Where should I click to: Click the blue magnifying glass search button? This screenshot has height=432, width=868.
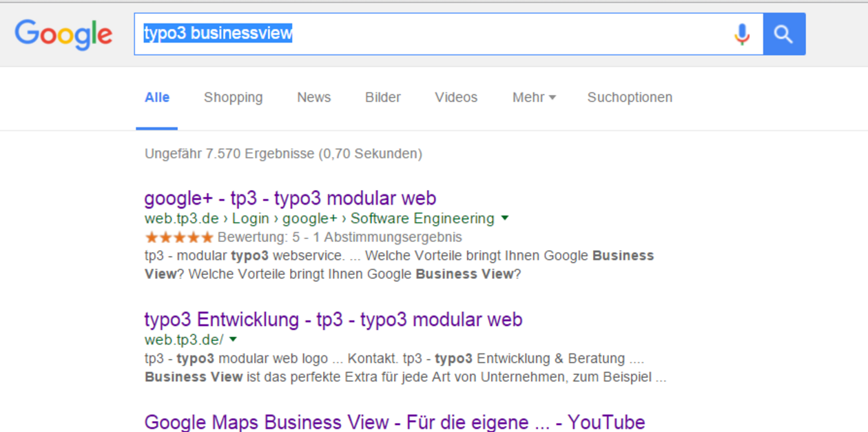(784, 33)
